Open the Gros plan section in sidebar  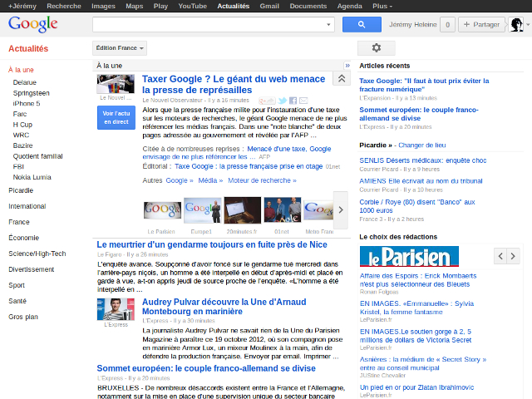tap(23, 317)
